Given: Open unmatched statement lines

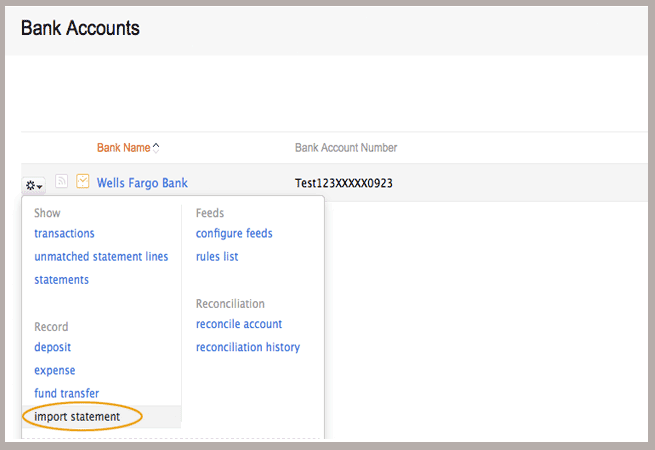Looking at the screenshot, I should [101, 257].
